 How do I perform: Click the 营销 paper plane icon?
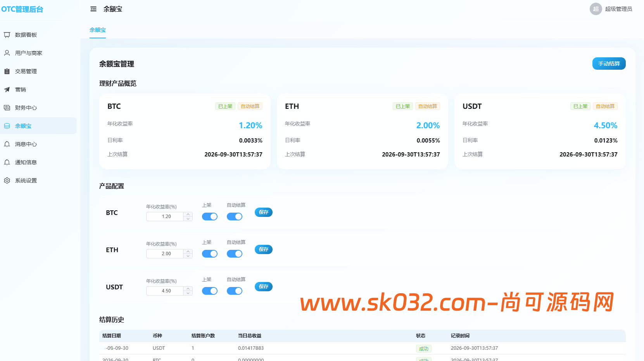tap(7, 89)
